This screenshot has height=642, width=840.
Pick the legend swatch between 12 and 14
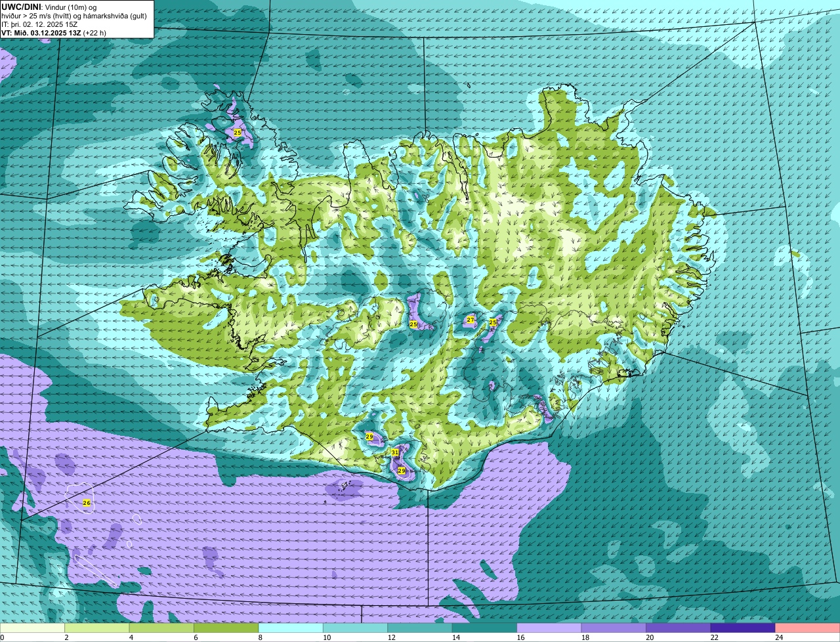420,628
